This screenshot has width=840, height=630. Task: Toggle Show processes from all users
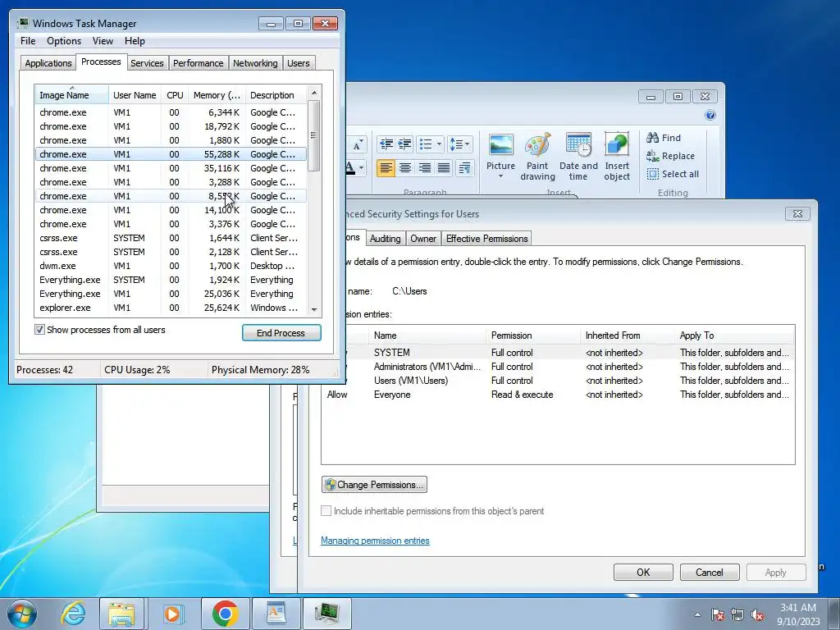coord(39,330)
